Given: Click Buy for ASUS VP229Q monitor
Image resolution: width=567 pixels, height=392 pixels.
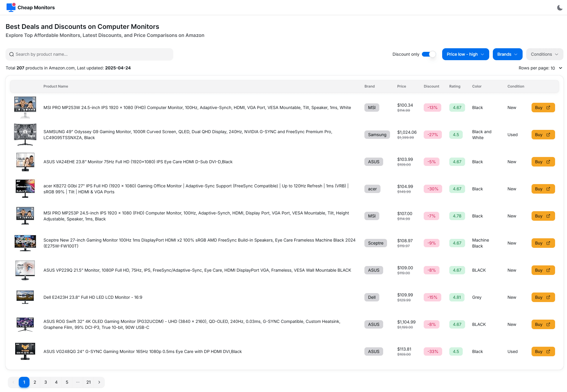Looking at the screenshot, I should pos(543,270).
